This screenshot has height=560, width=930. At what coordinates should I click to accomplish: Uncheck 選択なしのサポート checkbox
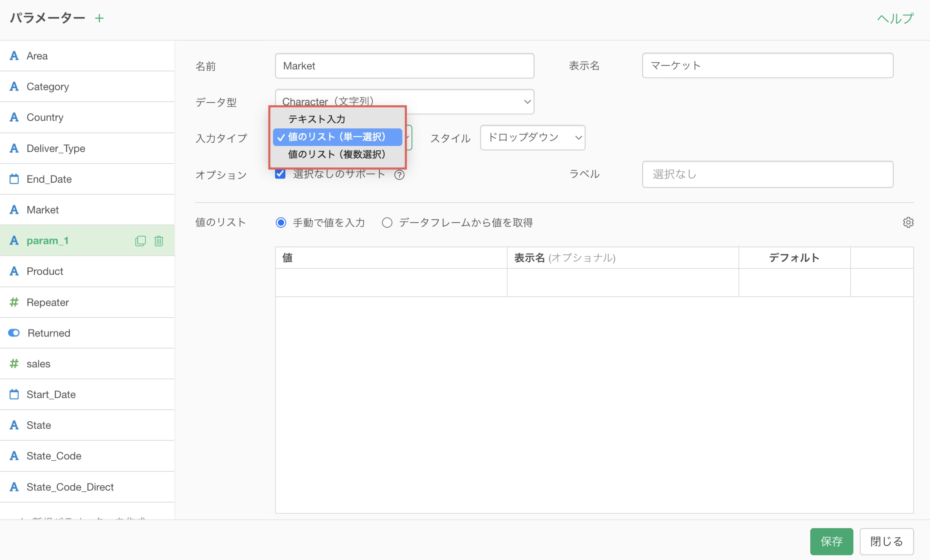coord(281,174)
